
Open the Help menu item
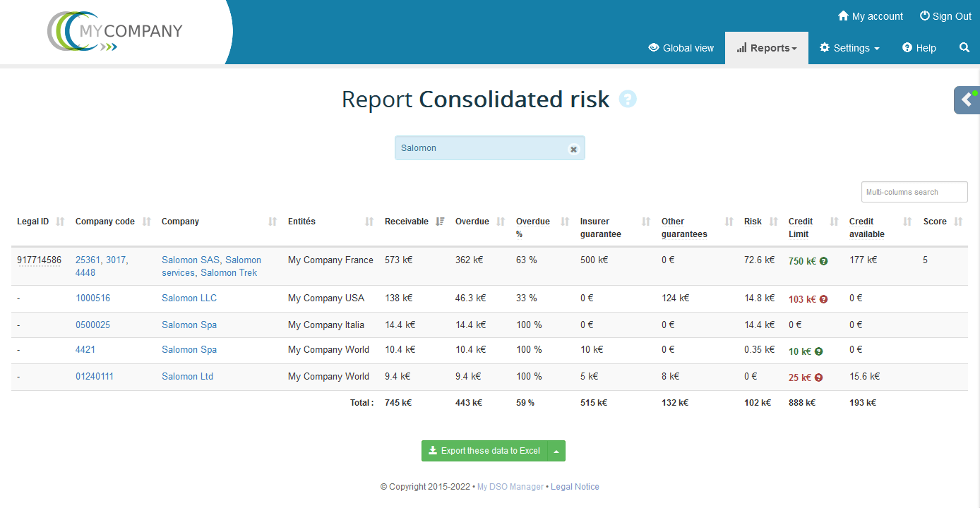click(x=919, y=48)
